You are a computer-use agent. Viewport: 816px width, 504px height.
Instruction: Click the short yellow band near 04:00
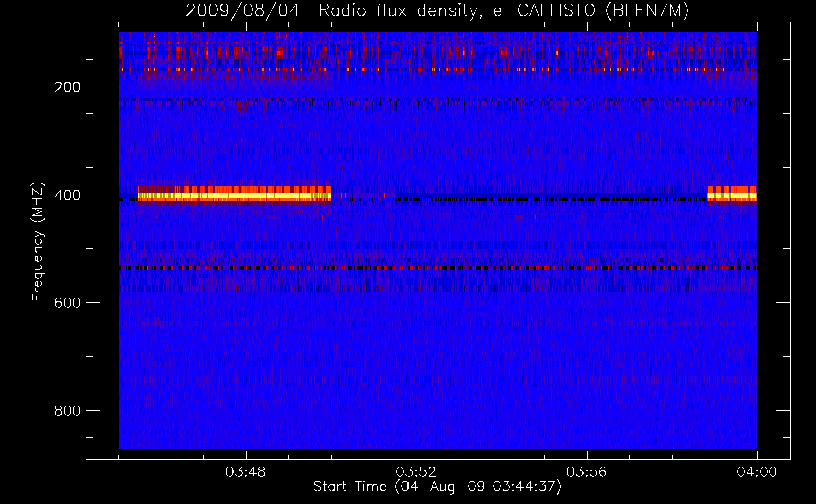[732, 195]
